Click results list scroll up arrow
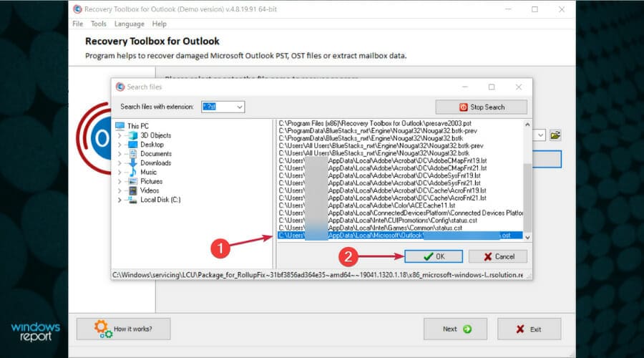The height and width of the screenshot is (358, 644). point(527,124)
